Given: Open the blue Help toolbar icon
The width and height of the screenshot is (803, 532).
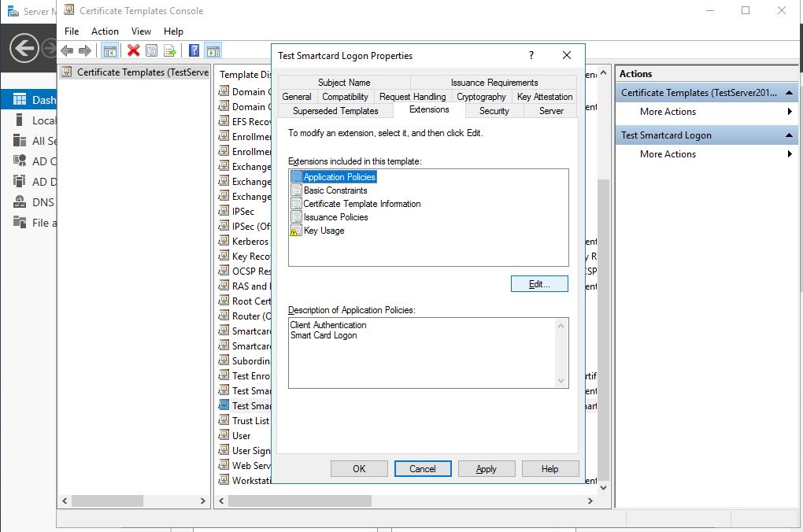Looking at the screenshot, I should [x=194, y=50].
